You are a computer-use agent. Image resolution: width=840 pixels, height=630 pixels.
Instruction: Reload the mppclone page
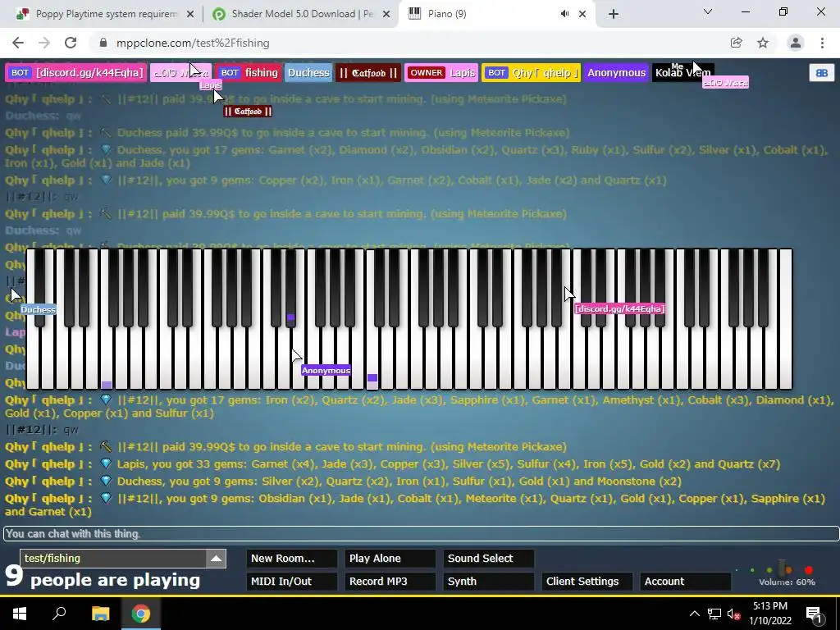71,43
